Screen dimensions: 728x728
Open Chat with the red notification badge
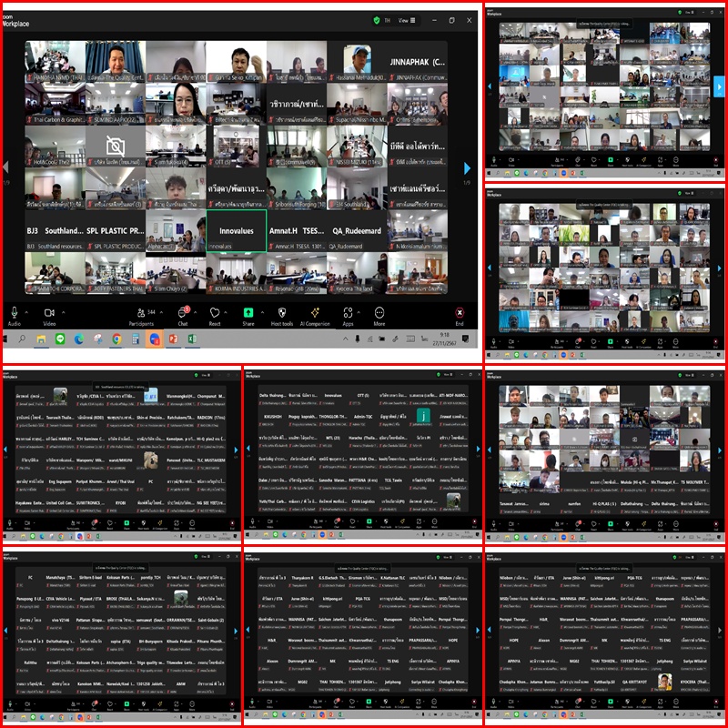(183, 312)
